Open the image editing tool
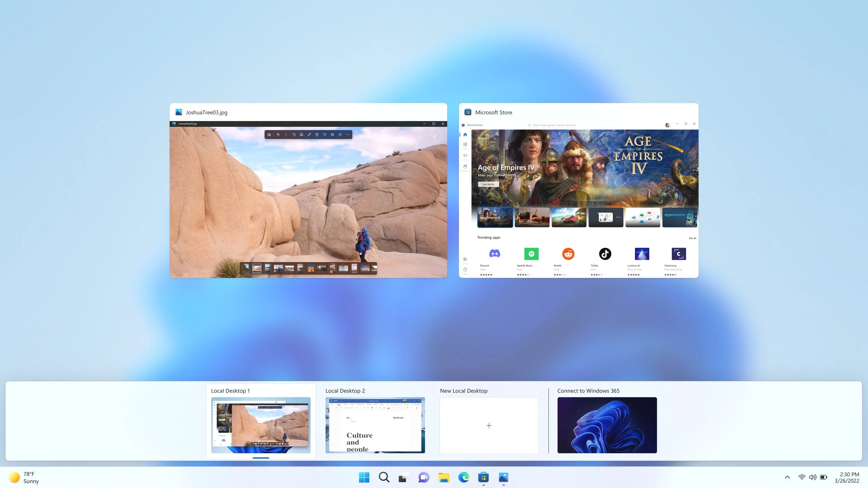The height and width of the screenshot is (488, 868). click(x=301, y=135)
